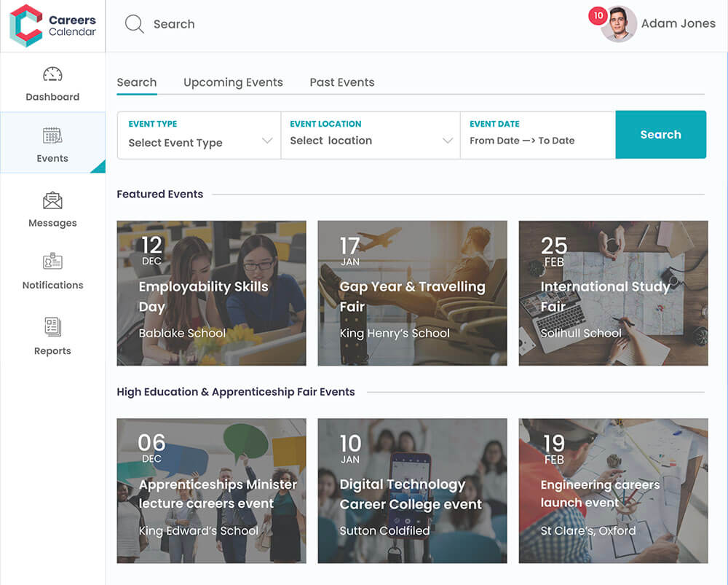728x585 pixels.
Task: Switch to the Past Events tab
Action: click(x=341, y=82)
